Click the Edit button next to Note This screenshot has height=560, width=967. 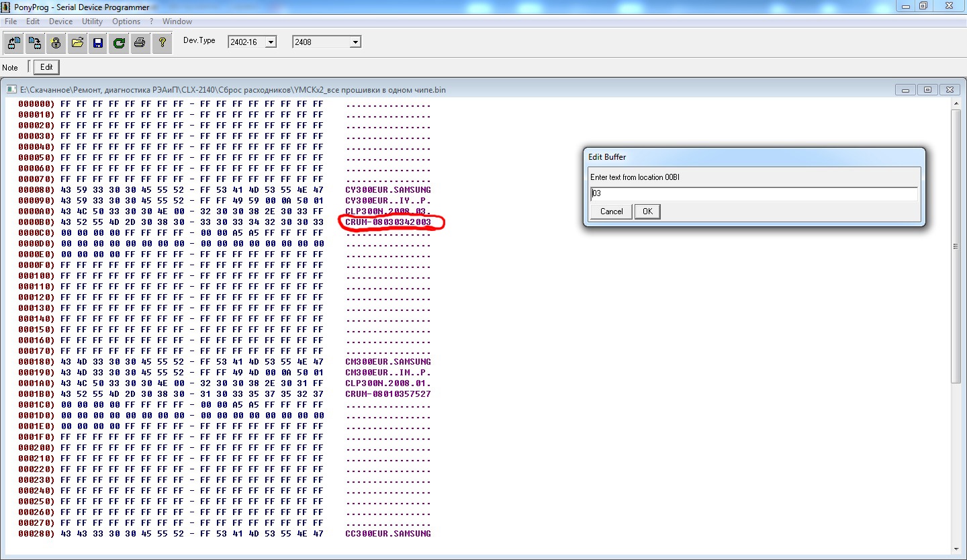click(x=46, y=67)
